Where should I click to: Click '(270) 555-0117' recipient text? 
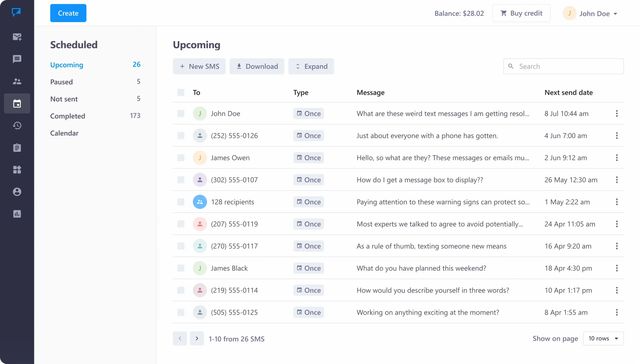tap(234, 246)
